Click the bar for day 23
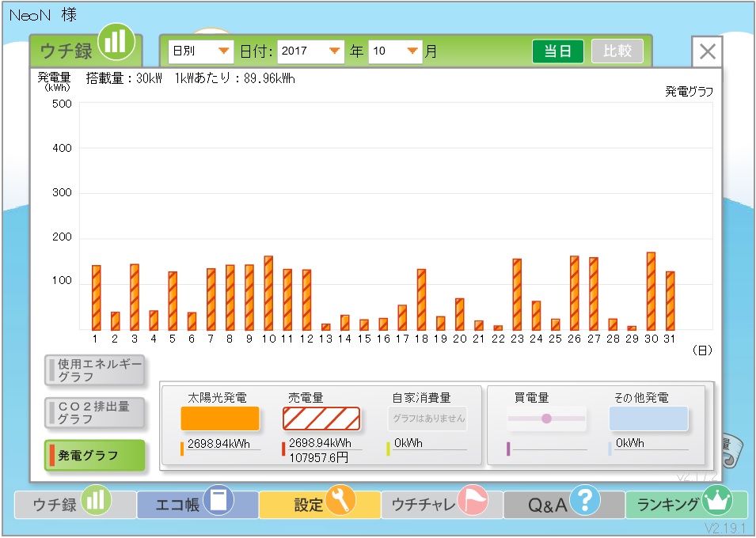756x538 pixels. [x=517, y=294]
